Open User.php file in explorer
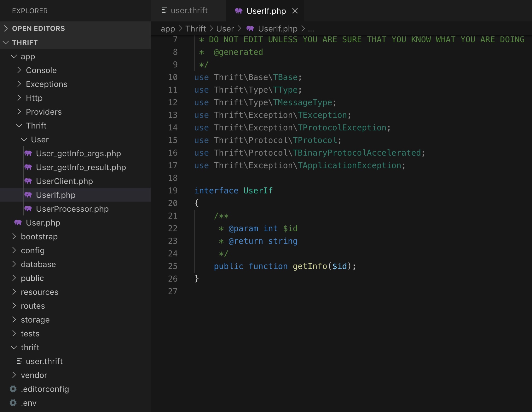Image resolution: width=532 pixels, height=412 pixels. tap(75, 223)
